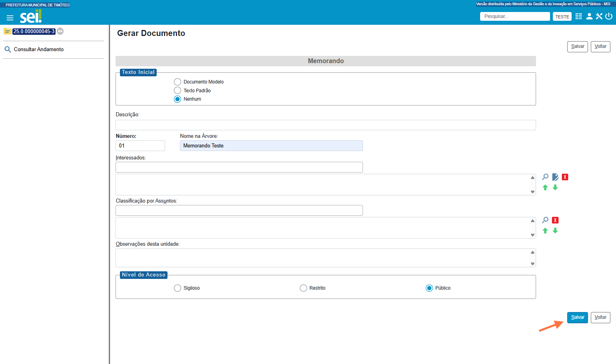Set access level to Público
The image size is (616, 364).
point(429,288)
